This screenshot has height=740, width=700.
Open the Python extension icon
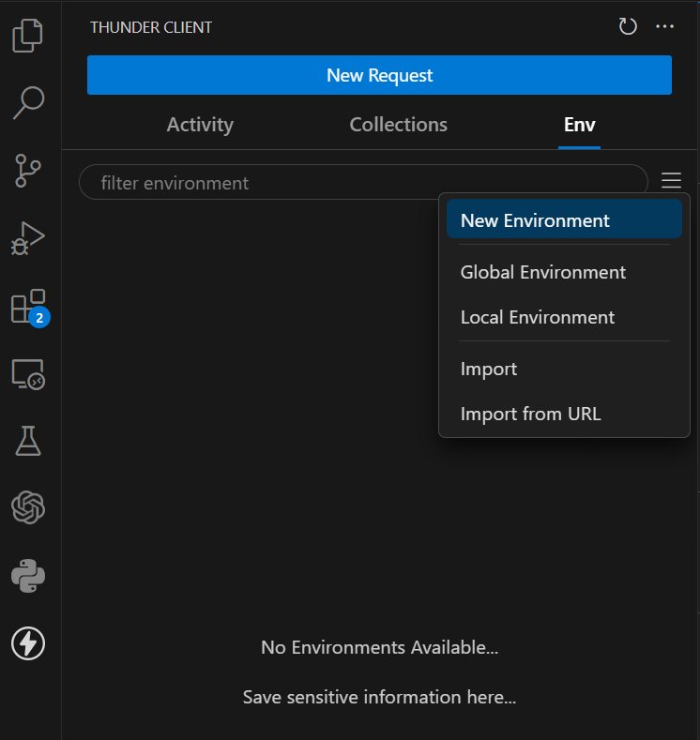coord(28,576)
